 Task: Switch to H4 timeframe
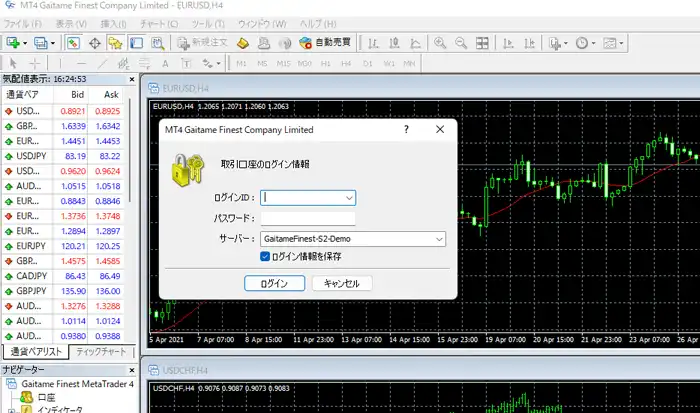click(x=346, y=63)
